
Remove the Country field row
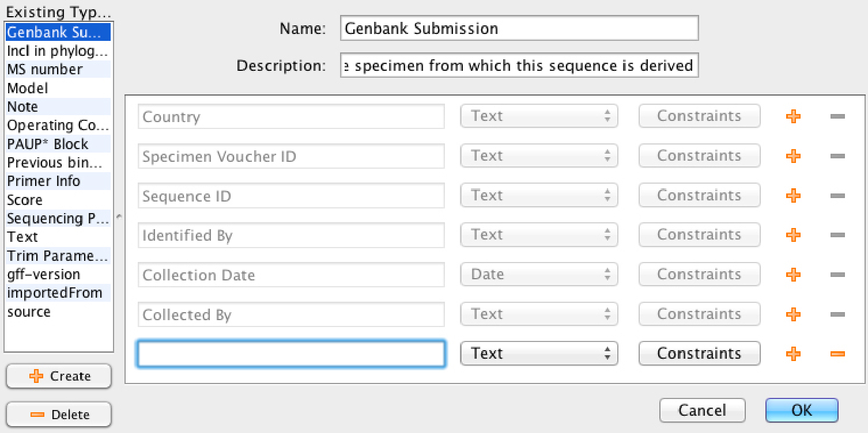(x=837, y=116)
